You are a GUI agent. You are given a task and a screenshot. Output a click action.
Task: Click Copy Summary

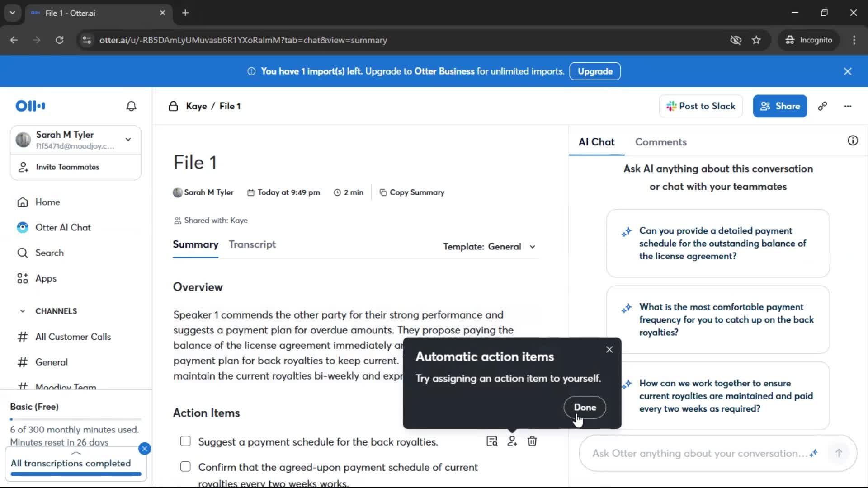pyautogui.click(x=412, y=192)
